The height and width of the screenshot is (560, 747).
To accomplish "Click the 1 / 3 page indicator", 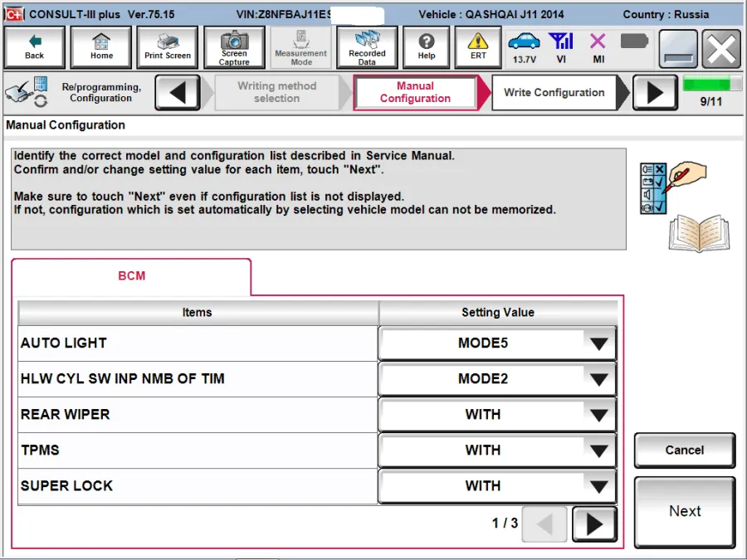I will [505, 523].
